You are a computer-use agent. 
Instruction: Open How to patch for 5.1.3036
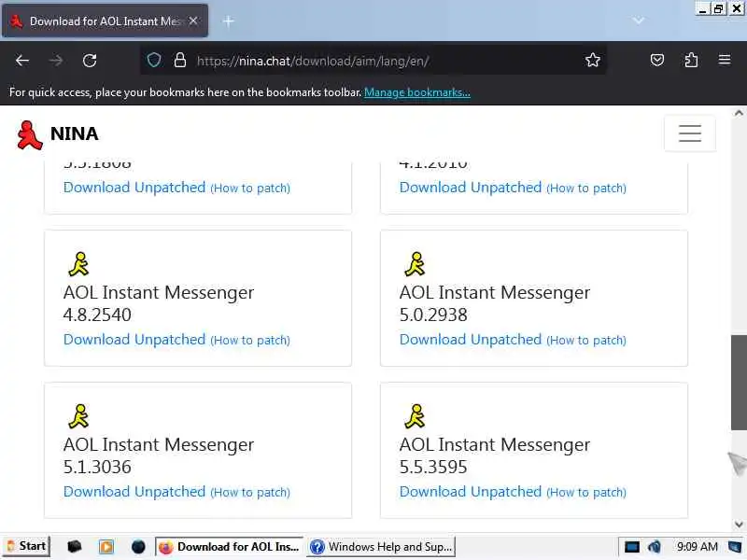(x=250, y=493)
